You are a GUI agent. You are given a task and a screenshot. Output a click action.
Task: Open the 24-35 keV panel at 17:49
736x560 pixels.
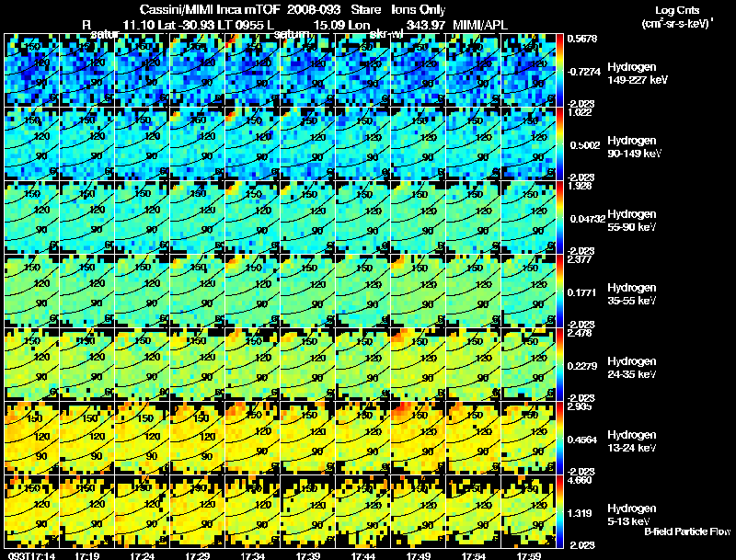point(419,364)
